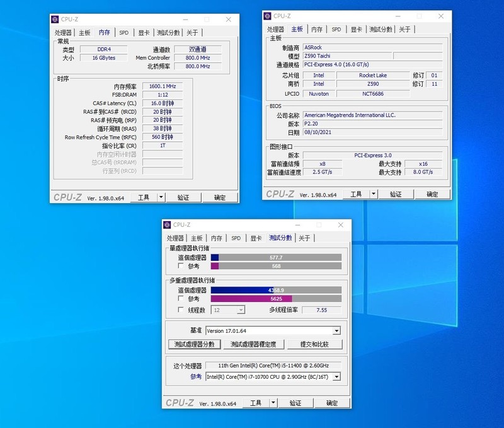Viewport: 504px width, 428px height.
Task: Switch to the 显卡 tab in the memory window
Action: click(x=144, y=32)
